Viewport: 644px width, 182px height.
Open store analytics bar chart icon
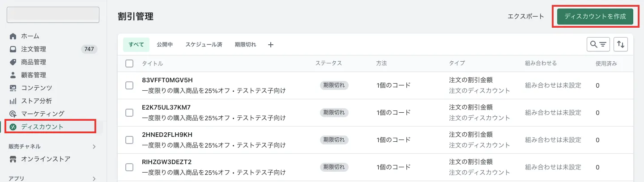[13, 101]
